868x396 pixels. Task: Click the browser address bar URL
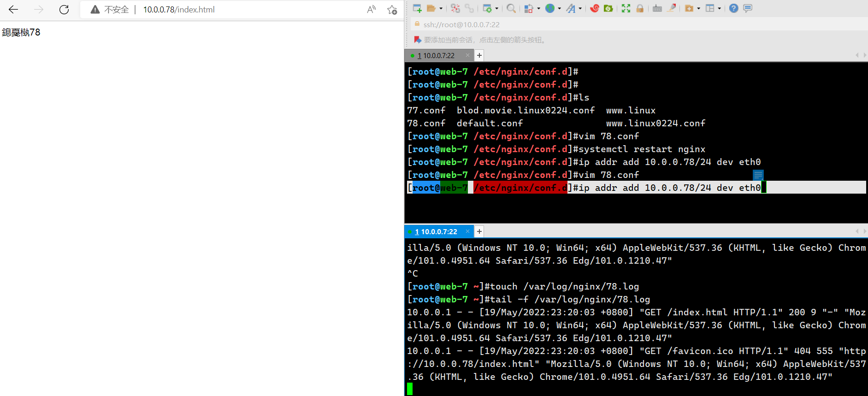click(179, 10)
